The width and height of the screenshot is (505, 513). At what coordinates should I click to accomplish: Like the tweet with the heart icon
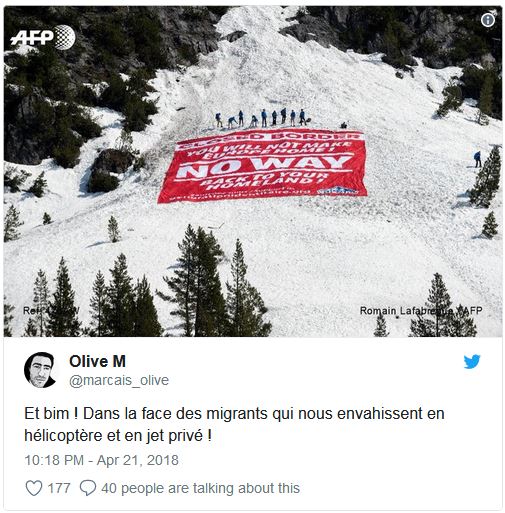pos(34,488)
